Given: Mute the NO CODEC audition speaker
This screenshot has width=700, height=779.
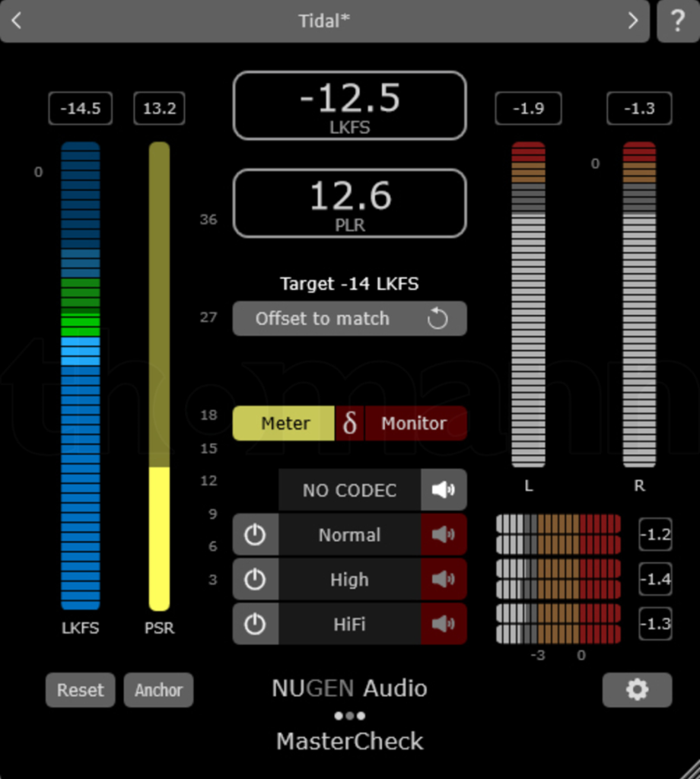Looking at the screenshot, I should [444, 490].
